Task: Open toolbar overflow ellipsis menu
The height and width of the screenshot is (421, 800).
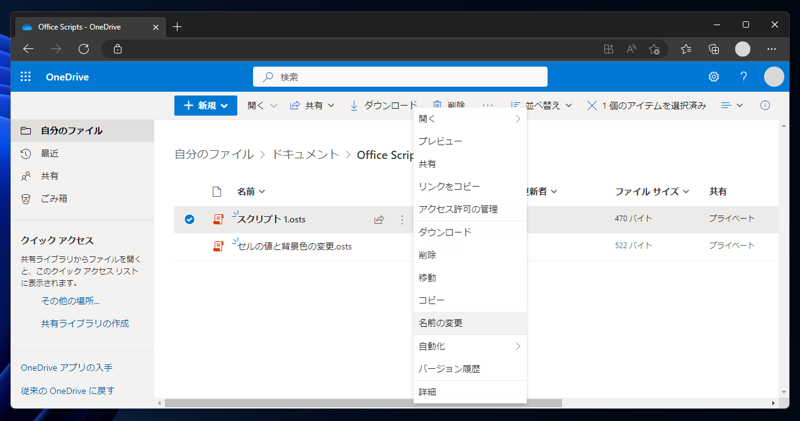Action: click(x=488, y=106)
